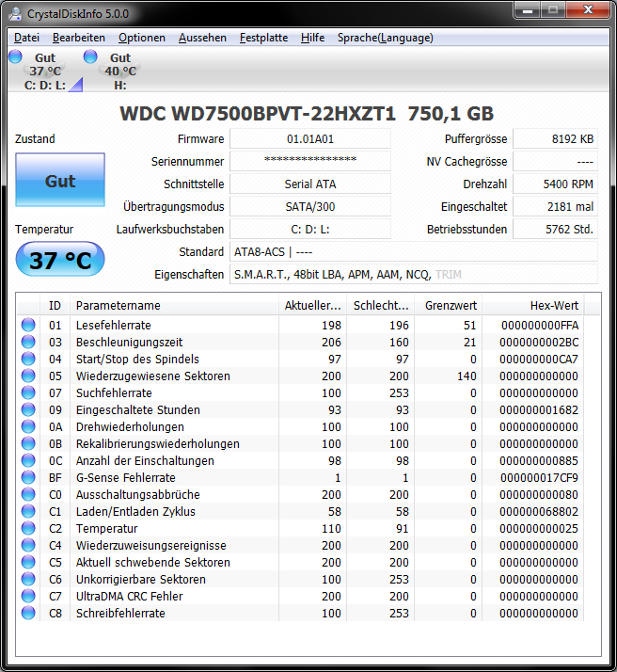Click hex value 000000017CF9
The width and height of the screenshot is (617, 672).
click(x=539, y=477)
